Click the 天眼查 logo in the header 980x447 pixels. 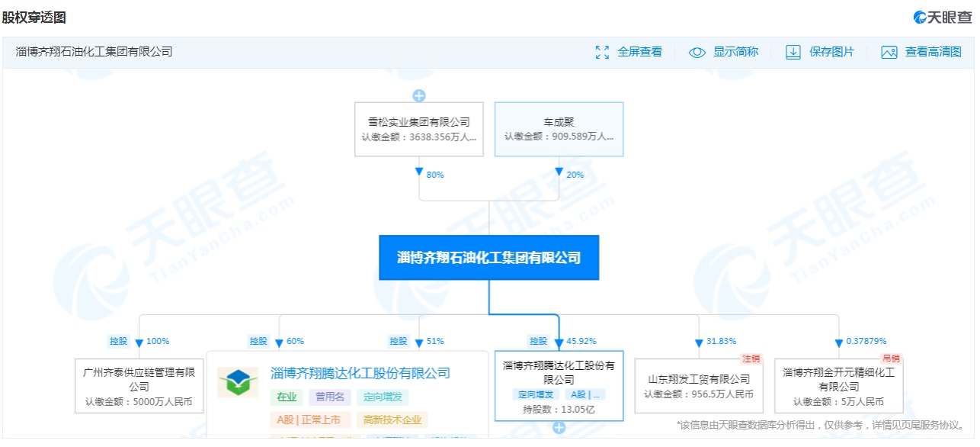(943, 17)
